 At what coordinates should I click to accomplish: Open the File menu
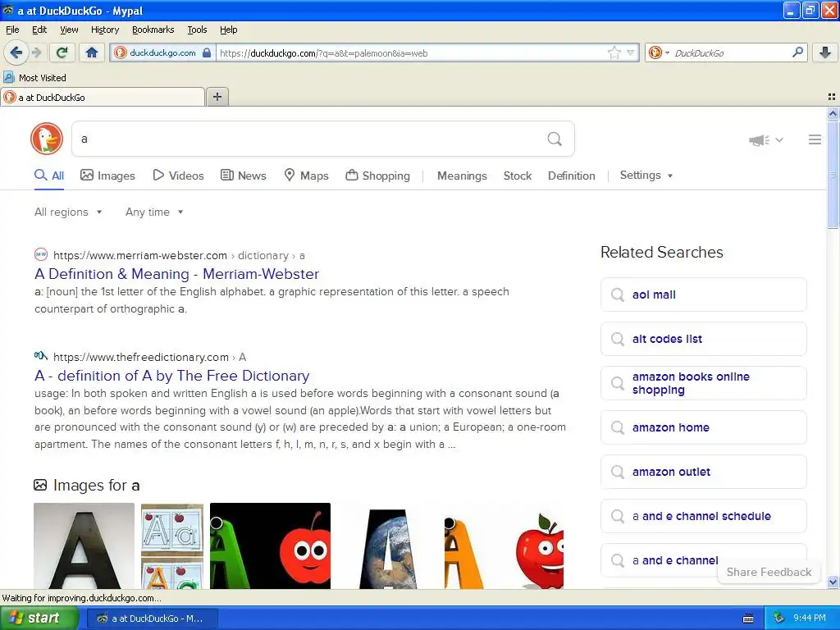click(x=12, y=30)
